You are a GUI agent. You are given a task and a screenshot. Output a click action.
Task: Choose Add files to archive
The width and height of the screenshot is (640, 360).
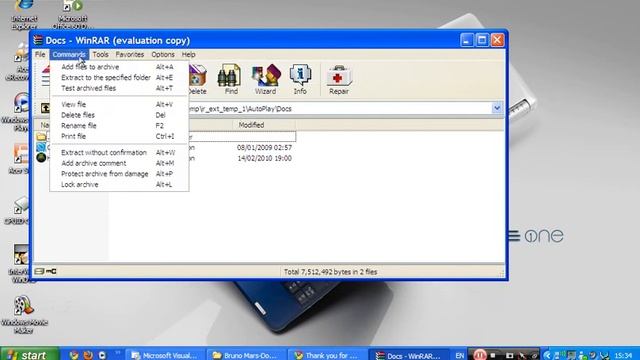[x=119, y=67]
